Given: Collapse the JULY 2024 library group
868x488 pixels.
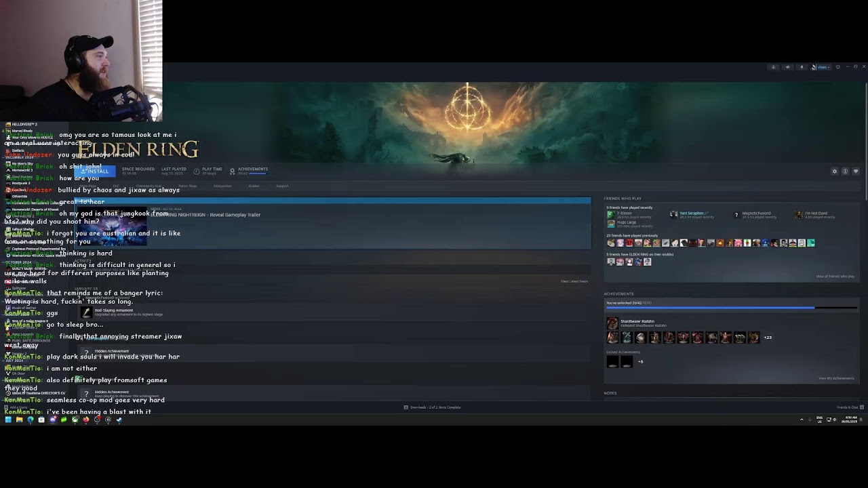Looking at the screenshot, I should pyautogui.click(x=13, y=361).
